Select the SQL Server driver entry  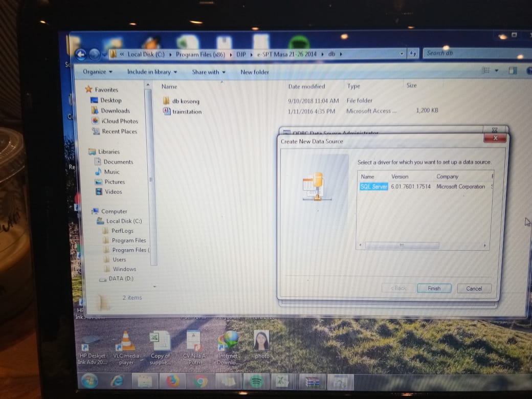point(373,187)
